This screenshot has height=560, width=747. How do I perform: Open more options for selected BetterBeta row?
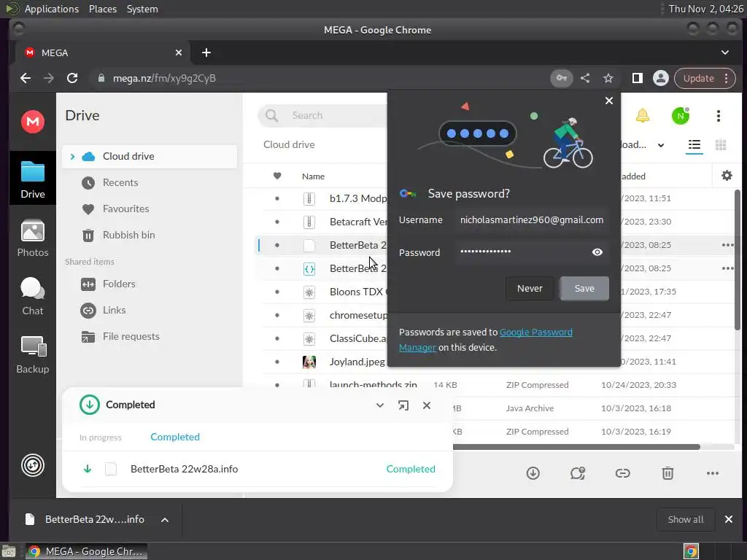pyautogui.click(x=727, y=245)
